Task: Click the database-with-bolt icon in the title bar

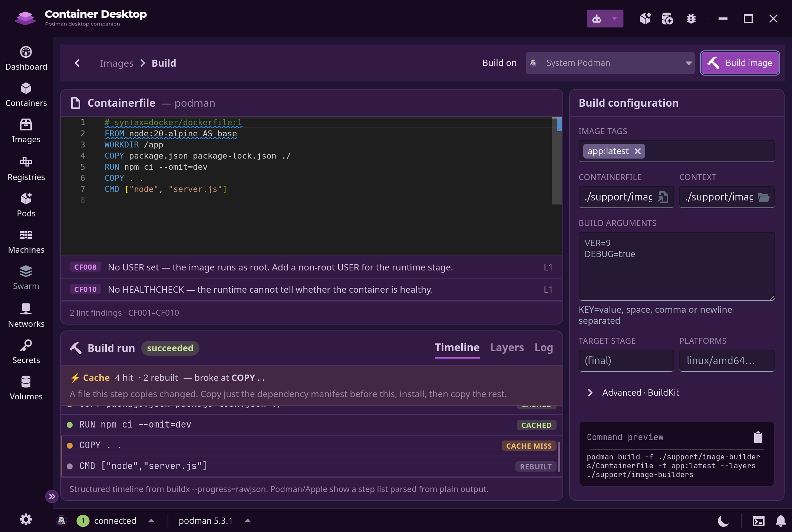Action: (667, 19)
